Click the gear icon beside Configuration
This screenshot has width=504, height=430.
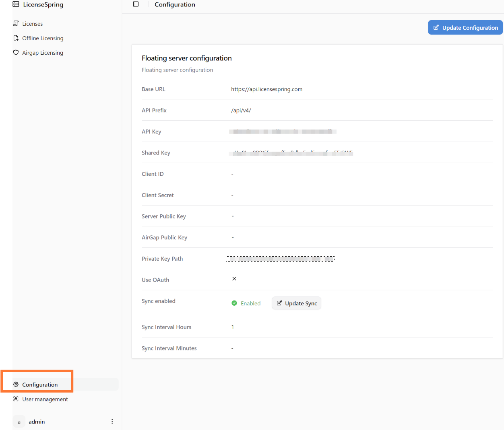point(16,385)
